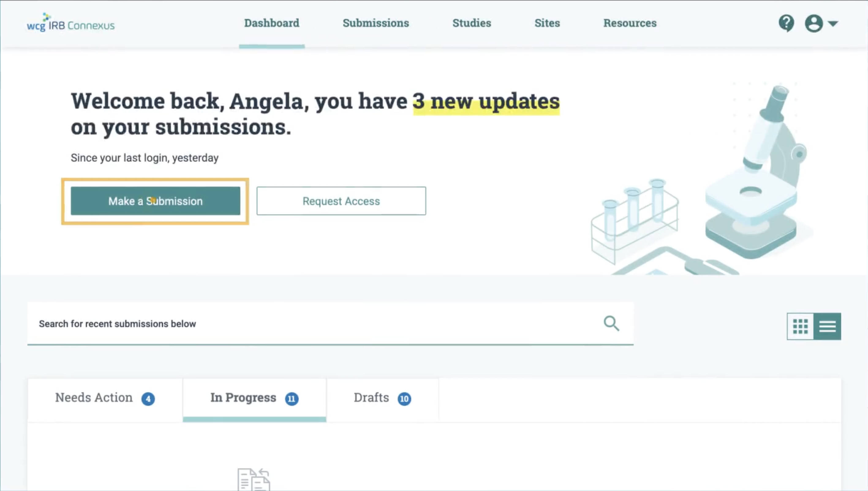This screenshot has height=491, width=868.
Task: Switch to list view layout
Action: coord(827,326)
